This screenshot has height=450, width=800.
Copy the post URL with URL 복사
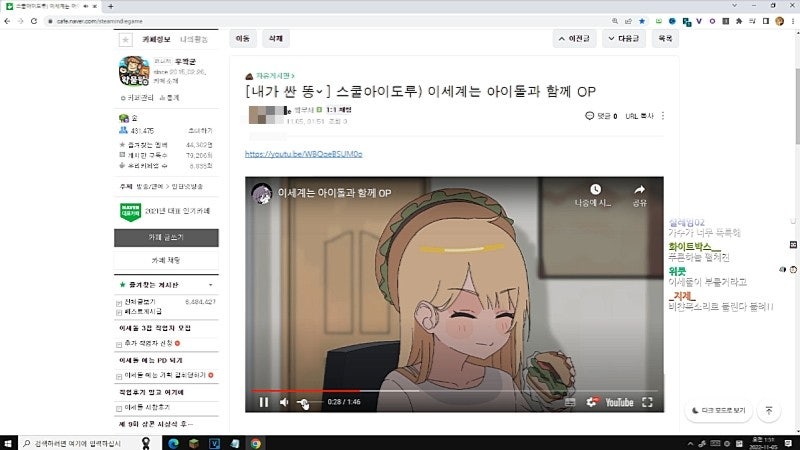tap(639, 116)
